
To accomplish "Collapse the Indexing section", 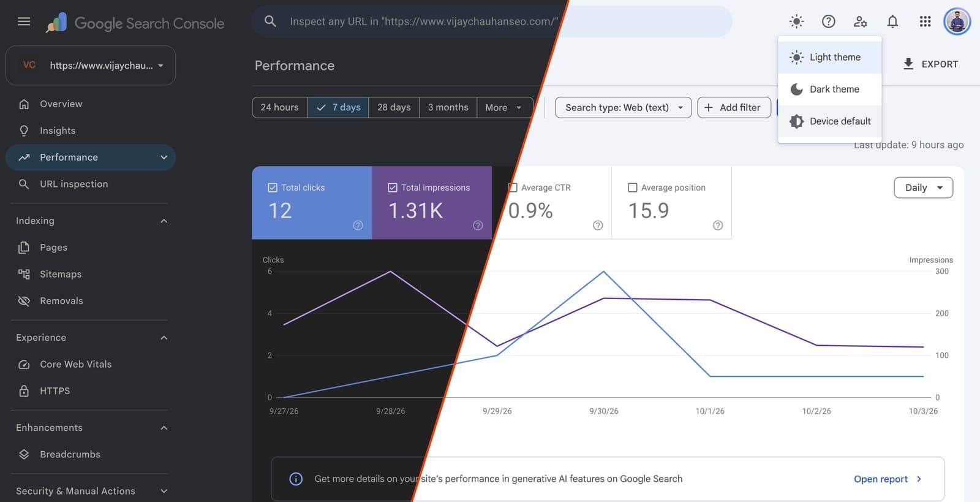I will (164, 221).
